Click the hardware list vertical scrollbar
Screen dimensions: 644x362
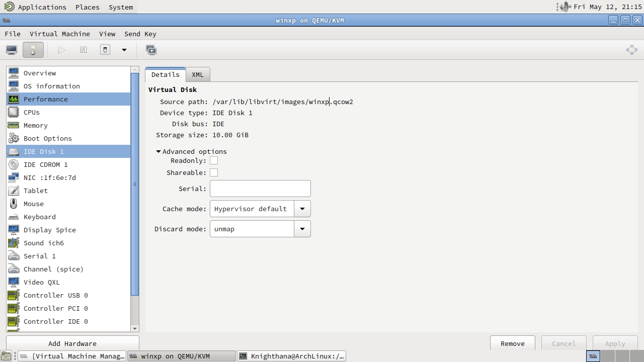135,185
